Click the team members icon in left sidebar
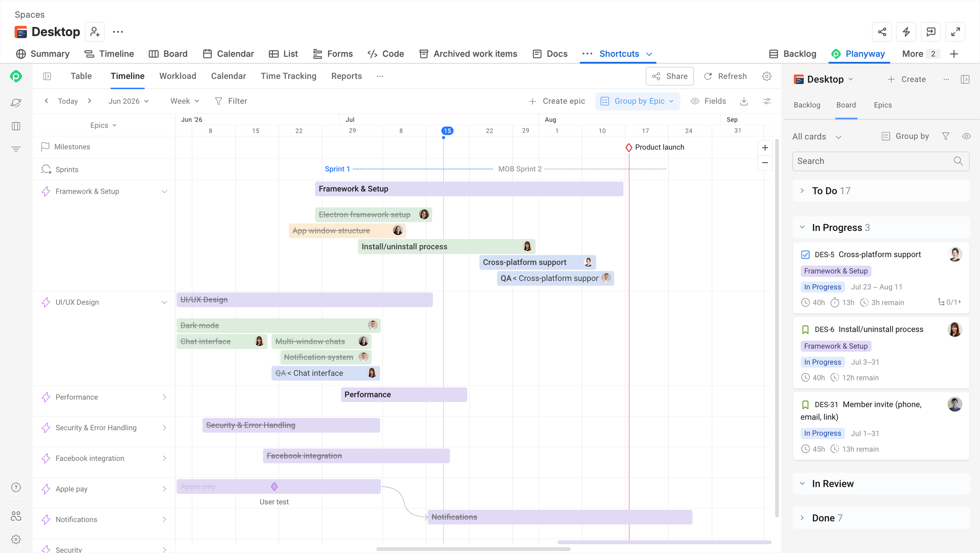This screenshot has width=980, height=553. [x=16, y=516]
